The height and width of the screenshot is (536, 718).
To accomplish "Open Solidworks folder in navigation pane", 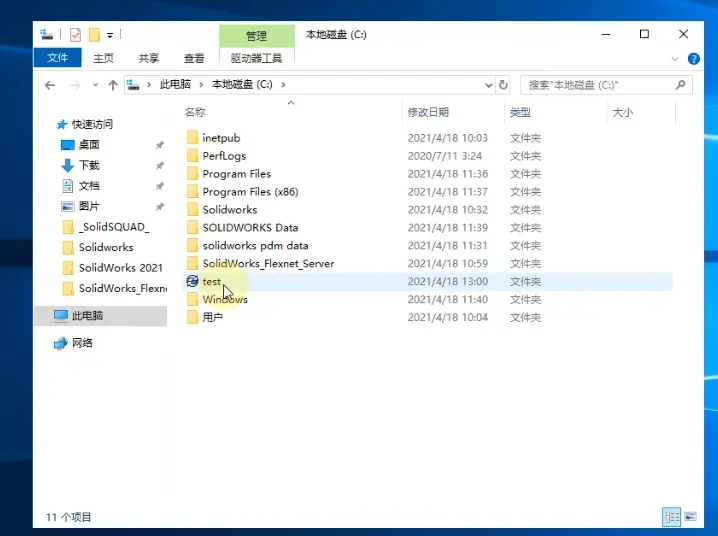I will (x=106, y=247).
